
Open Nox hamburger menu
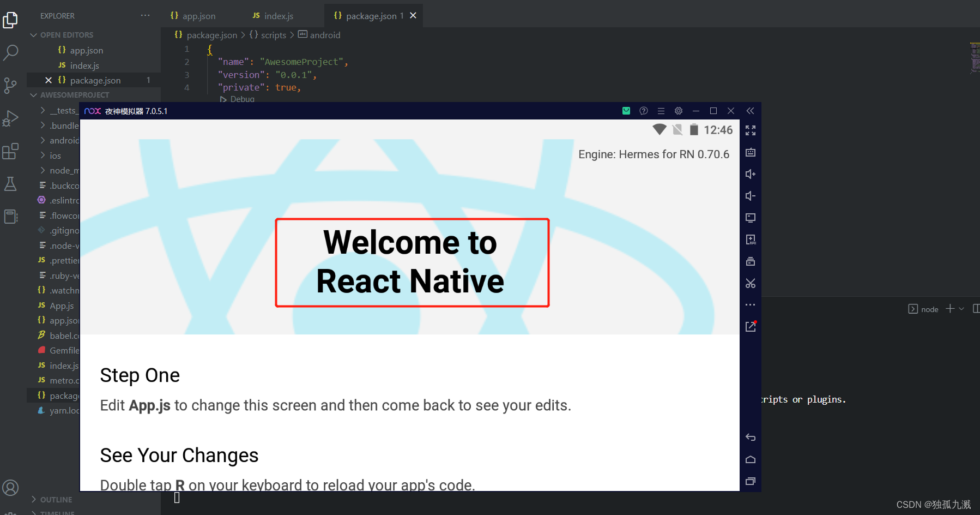(661, 111)
